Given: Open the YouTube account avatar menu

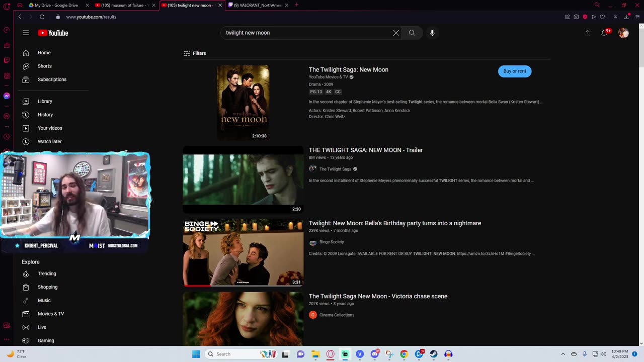Looking at the screenshot, I should click(x=623, y=33).
